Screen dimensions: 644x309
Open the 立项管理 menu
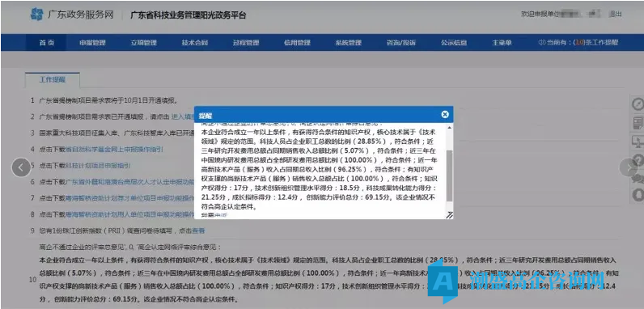tap(144, 43)
